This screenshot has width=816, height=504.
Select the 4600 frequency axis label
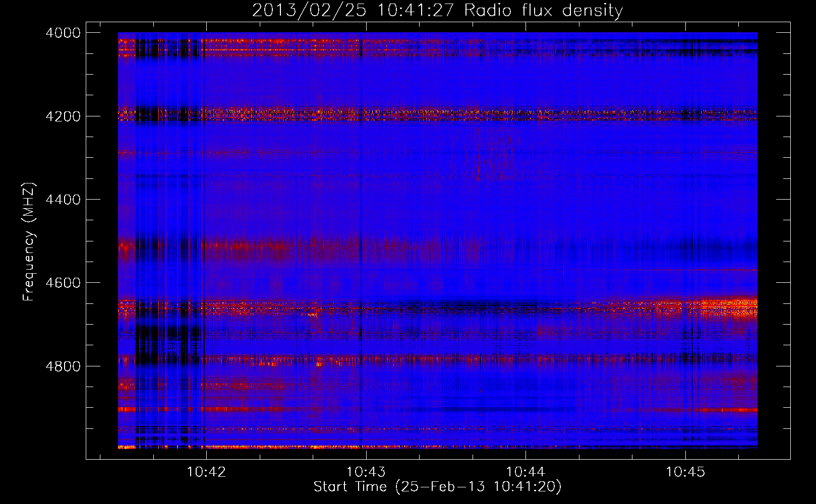tap(63, 283)
